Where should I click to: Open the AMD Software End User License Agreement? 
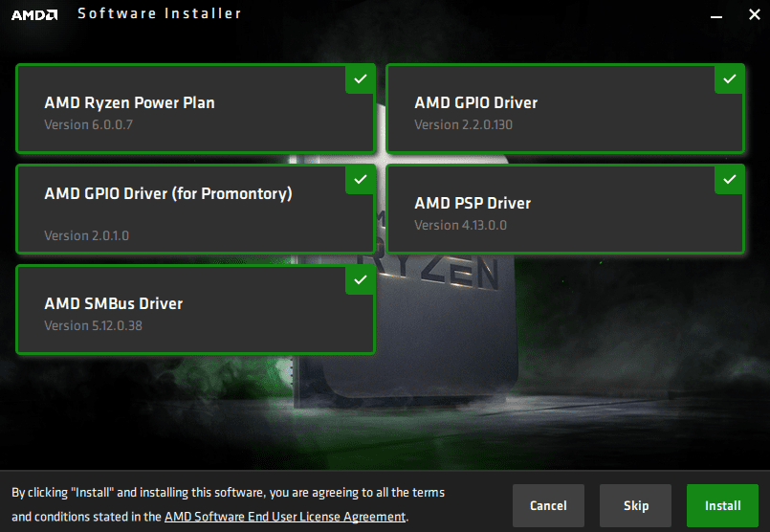285,517
